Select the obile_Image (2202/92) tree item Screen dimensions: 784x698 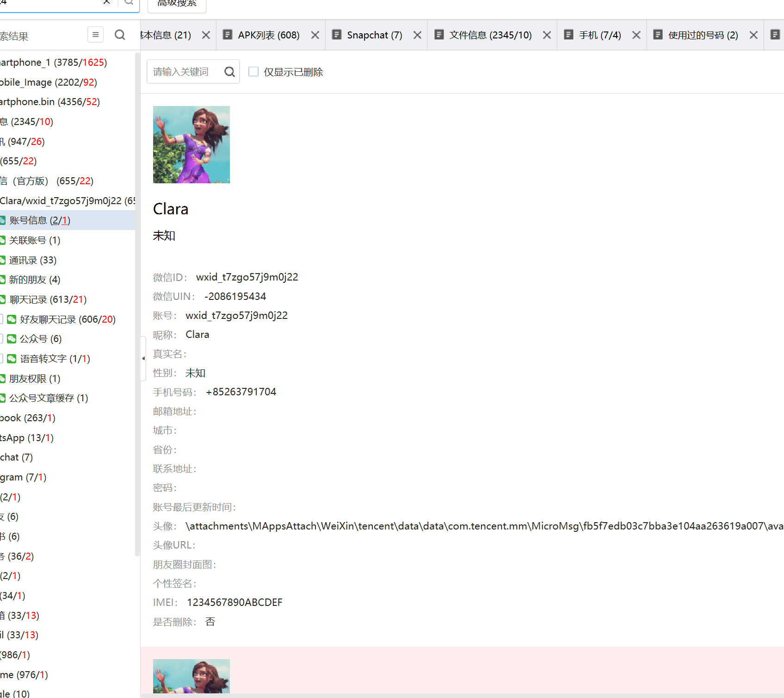(x=49, y=82)
